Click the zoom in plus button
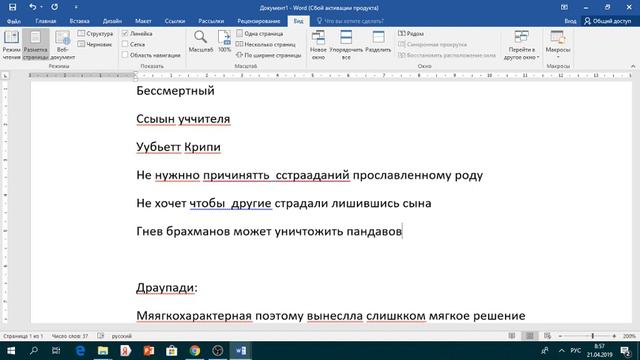The image size is (640, 360). coord(614,336)
